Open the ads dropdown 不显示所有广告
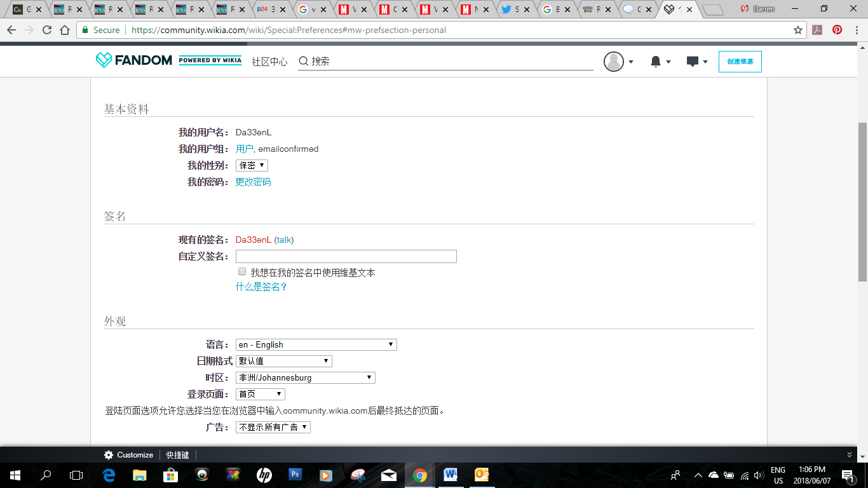This screenshot has height=488, width=868. pos(273,427)
